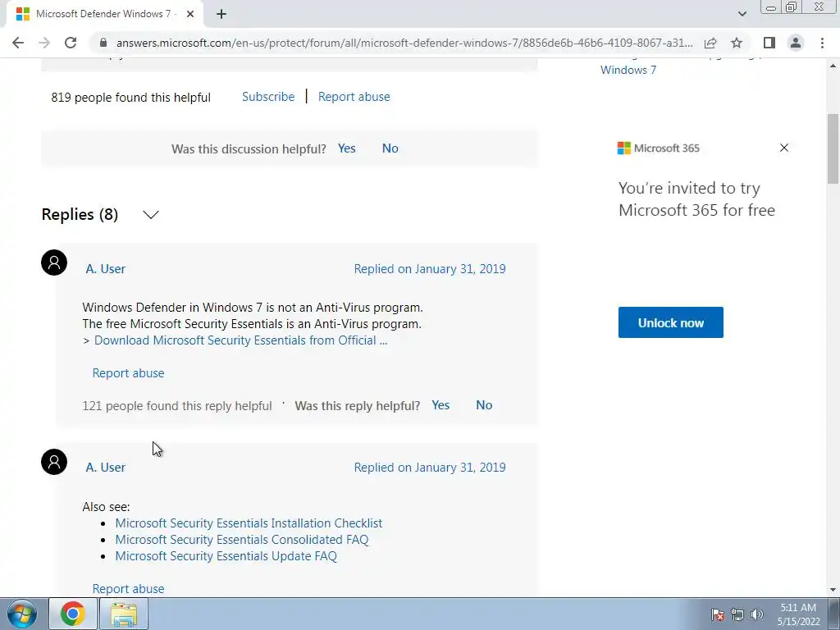Click Chrome taskbar icon
Viewport: 840px width, 630px height.
click(73, 614)
